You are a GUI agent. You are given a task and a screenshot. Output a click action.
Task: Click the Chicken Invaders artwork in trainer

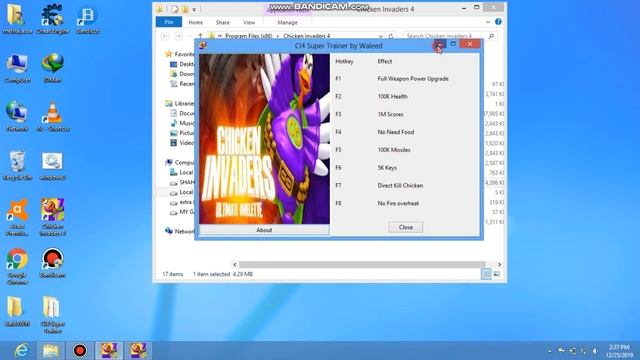point(264,139)
